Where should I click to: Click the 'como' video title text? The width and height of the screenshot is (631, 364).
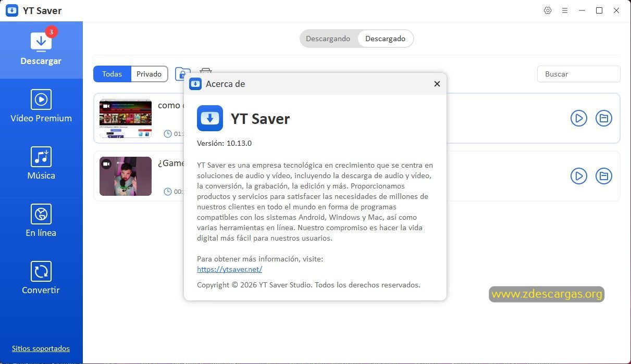point(170,105)
